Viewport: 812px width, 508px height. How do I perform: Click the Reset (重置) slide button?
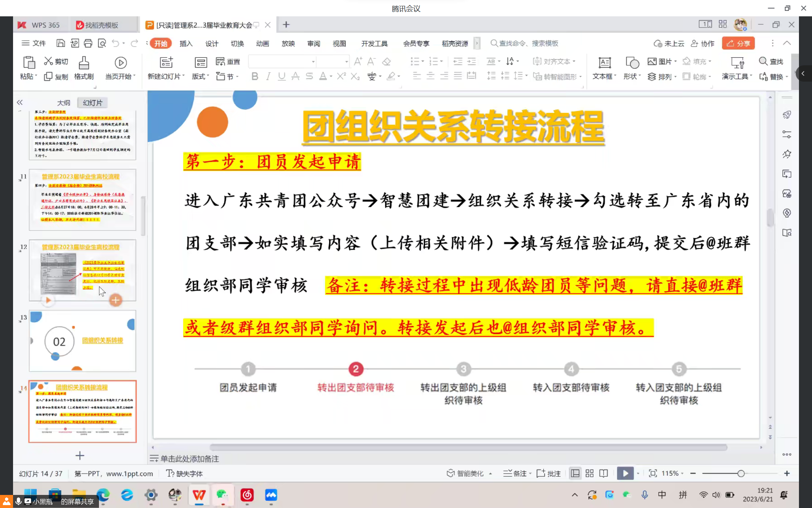tap(228, 61)
